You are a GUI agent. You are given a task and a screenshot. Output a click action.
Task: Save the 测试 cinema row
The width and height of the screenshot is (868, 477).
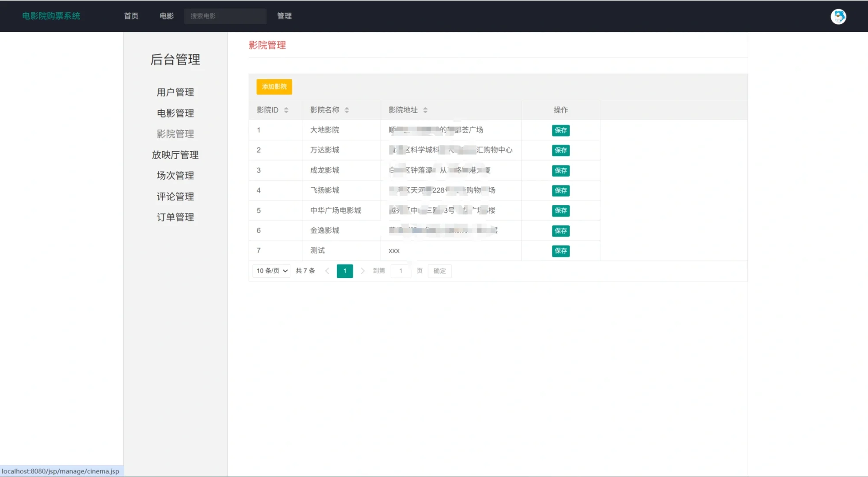560,251
